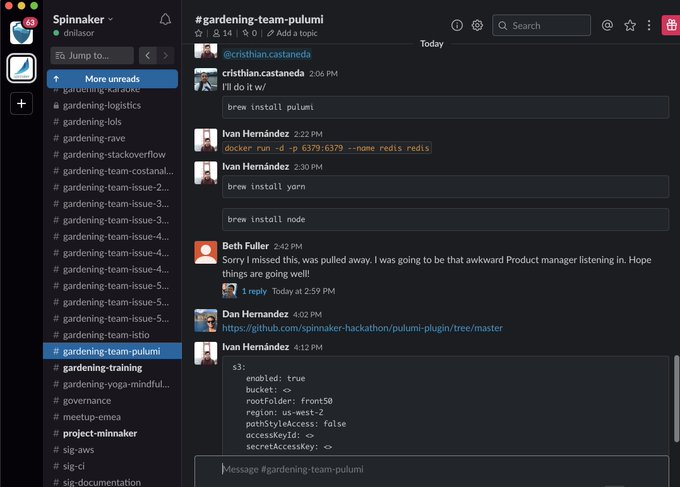
Task: Open the Spinnaker workspace menu
Action: 83,20
